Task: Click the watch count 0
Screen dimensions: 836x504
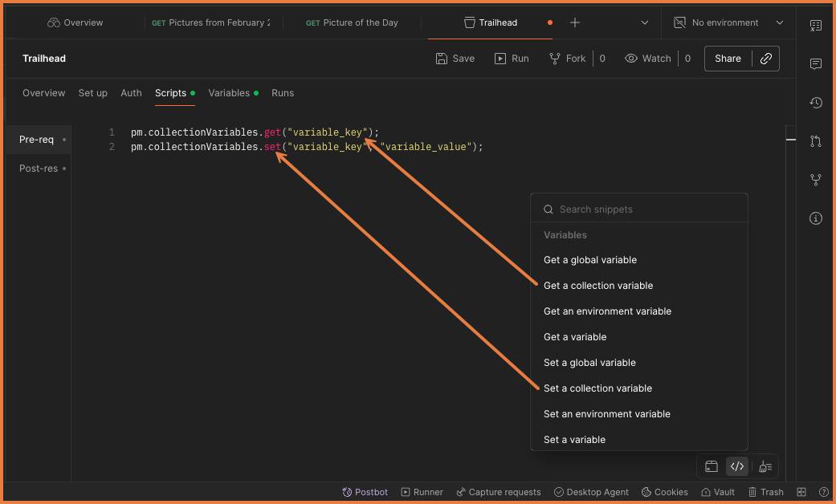Action: (687, 59)
